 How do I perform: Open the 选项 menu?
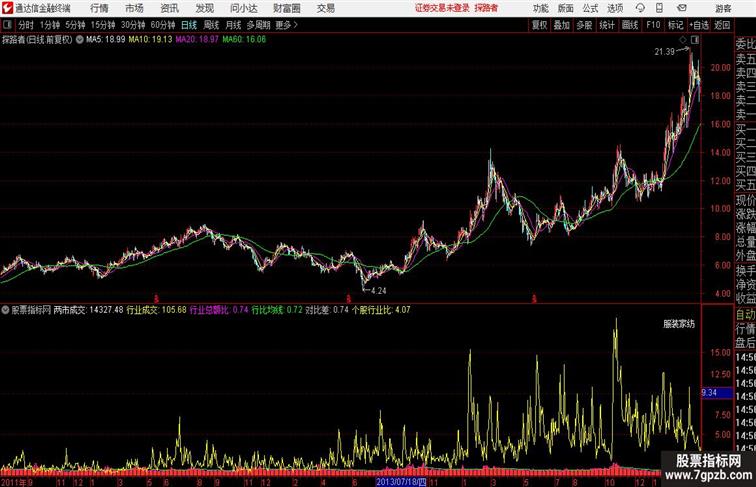click(x=615, y=8)
